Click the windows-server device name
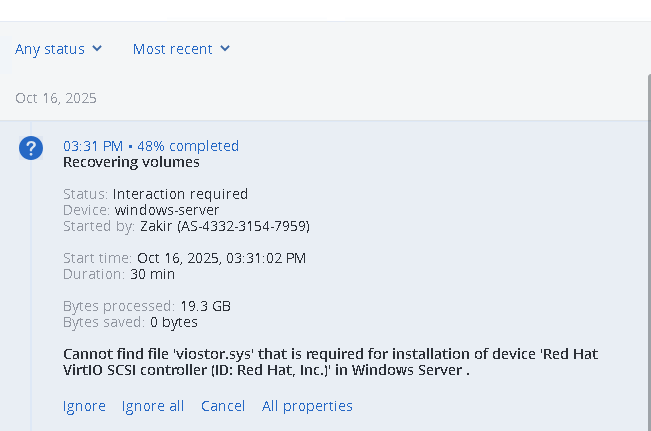651x431 pixels. coord(167,210)
